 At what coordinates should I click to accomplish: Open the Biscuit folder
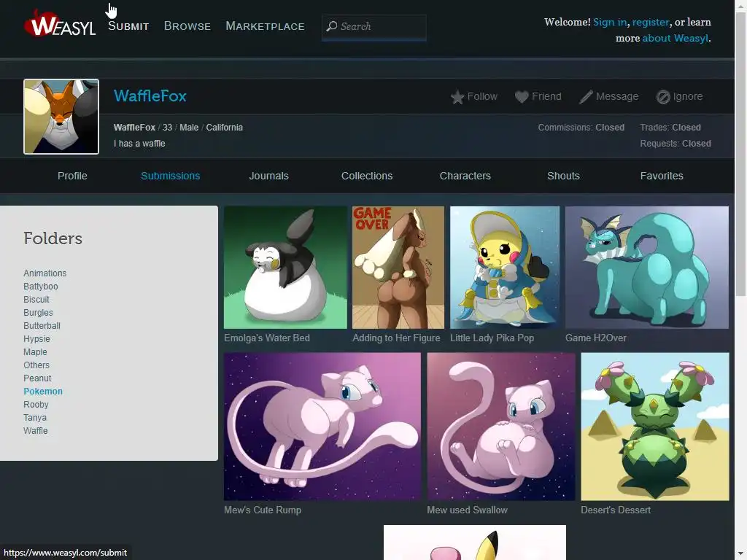36,300
